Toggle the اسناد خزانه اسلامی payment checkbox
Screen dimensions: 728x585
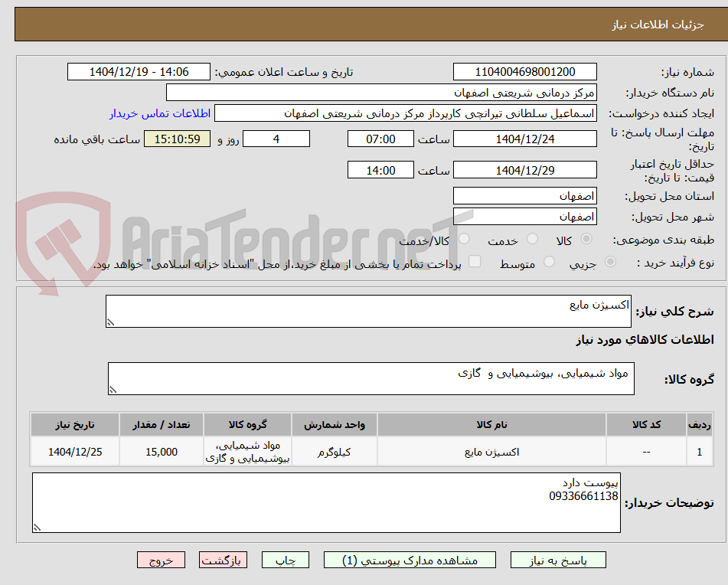475,261
